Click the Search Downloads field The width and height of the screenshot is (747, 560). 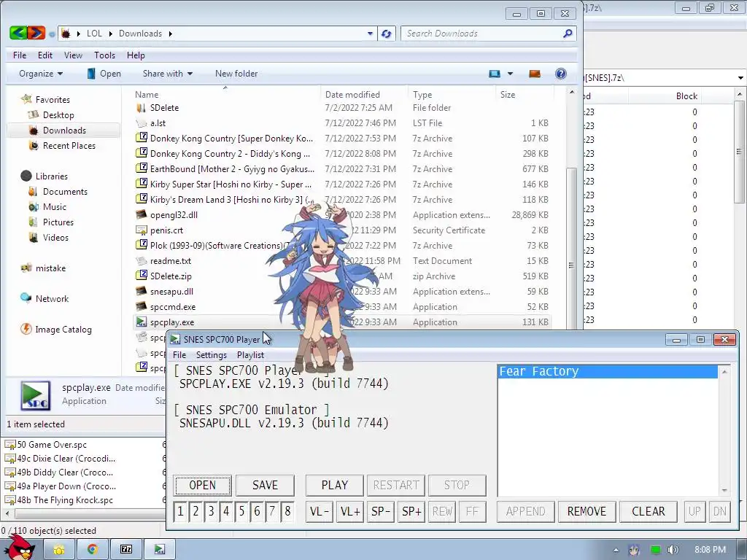tap(481, 34)
